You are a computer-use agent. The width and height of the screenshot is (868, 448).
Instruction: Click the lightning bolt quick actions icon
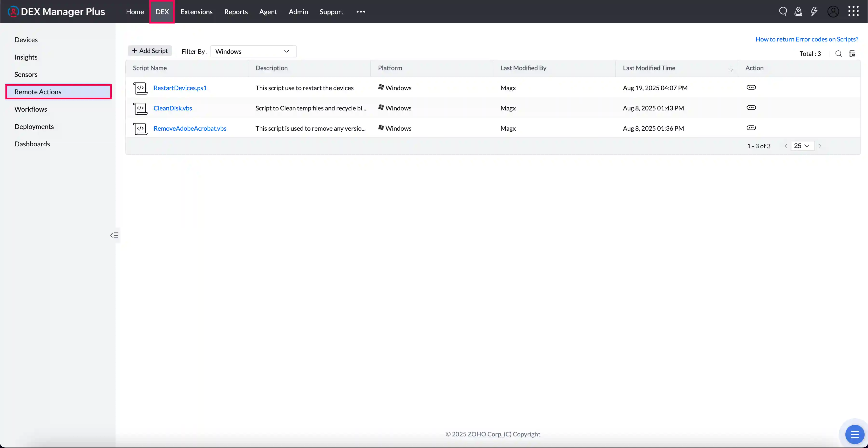[x=814, y=11]
